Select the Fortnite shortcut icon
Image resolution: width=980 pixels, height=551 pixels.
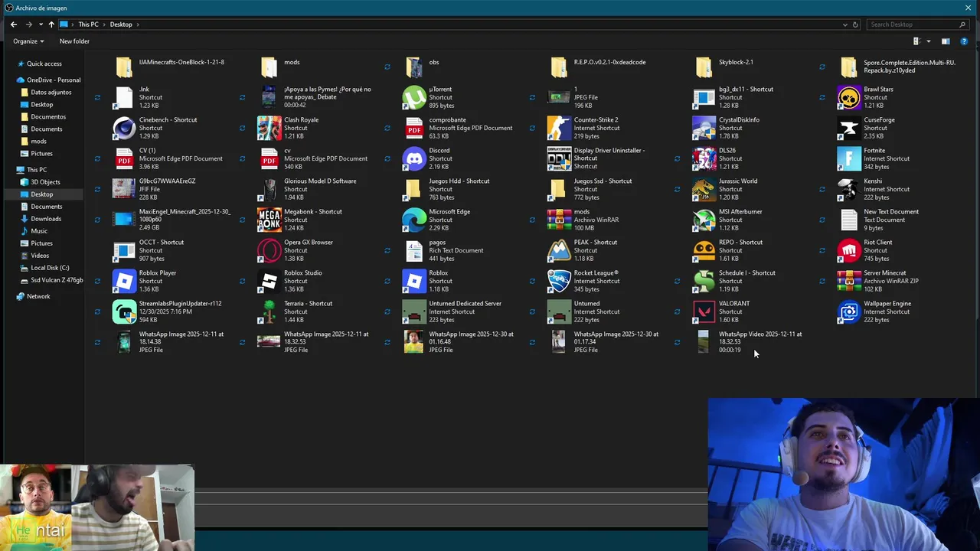[x=849, y=158]
